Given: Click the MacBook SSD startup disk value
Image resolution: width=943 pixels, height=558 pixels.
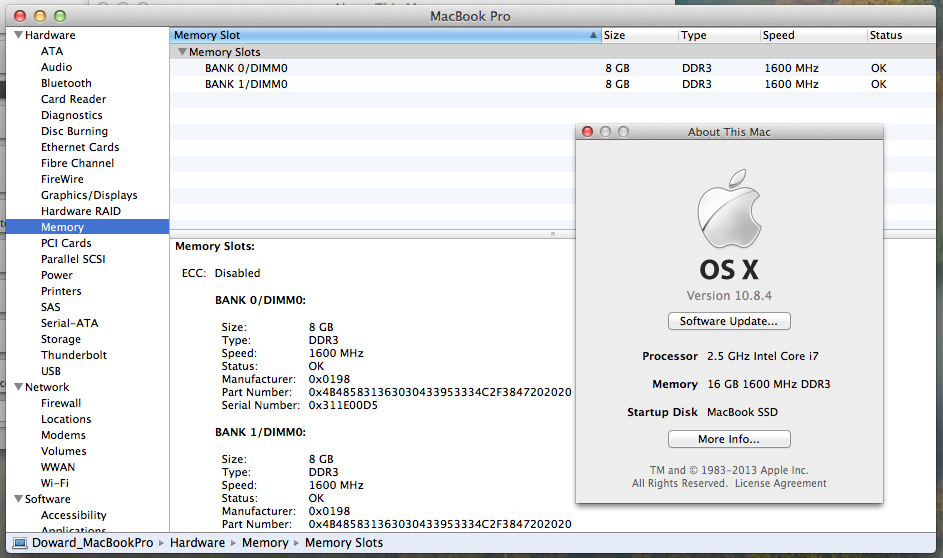Looking at the screenshot, I should pos(742,412).
